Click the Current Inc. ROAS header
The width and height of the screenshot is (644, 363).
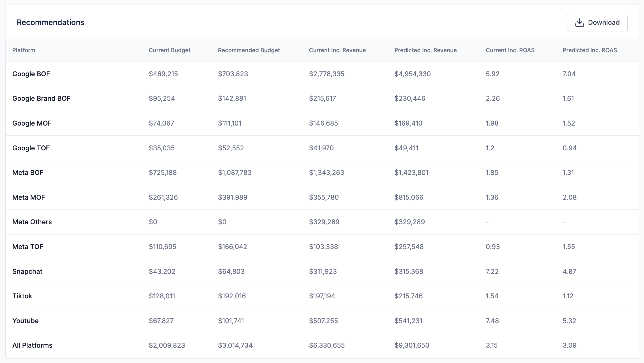510,50
